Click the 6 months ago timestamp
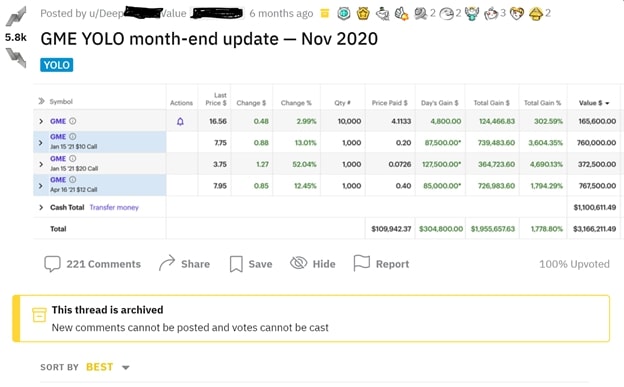The height and width of the screenshot is (387, 624). pos(281,14)
